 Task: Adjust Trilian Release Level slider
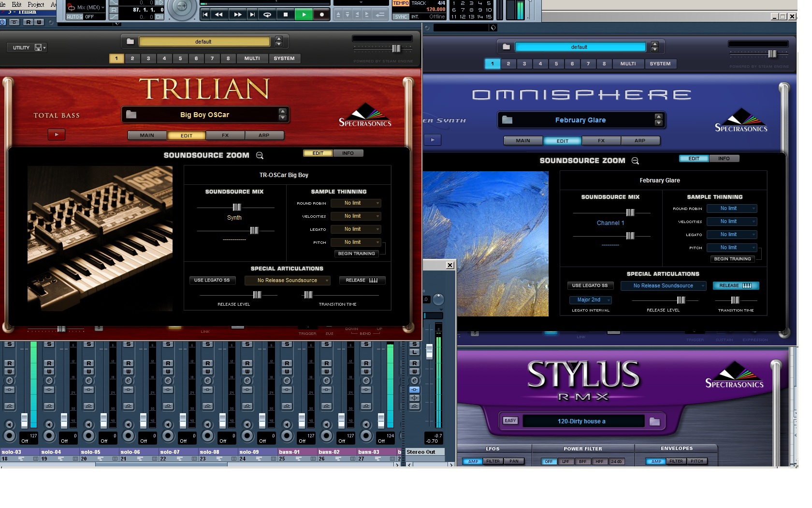pos(257,295)
